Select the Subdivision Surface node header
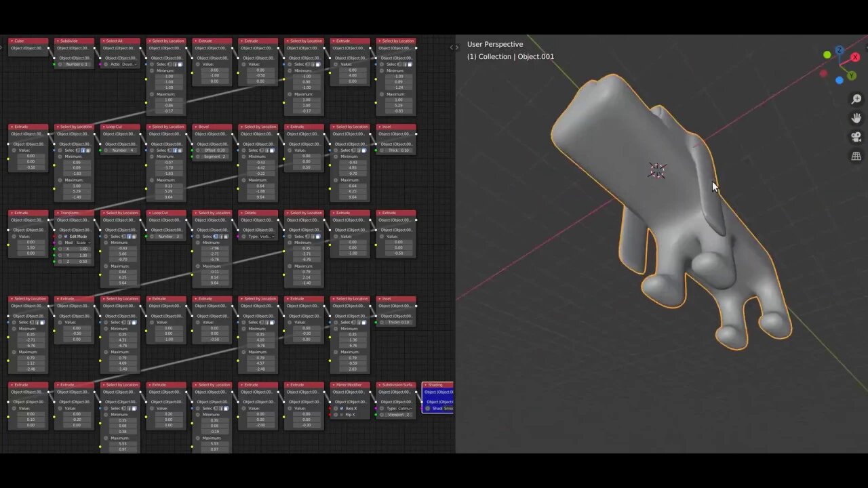Viewport: 868px width, 488px height. pyautogui.click(x=397, y=385)
